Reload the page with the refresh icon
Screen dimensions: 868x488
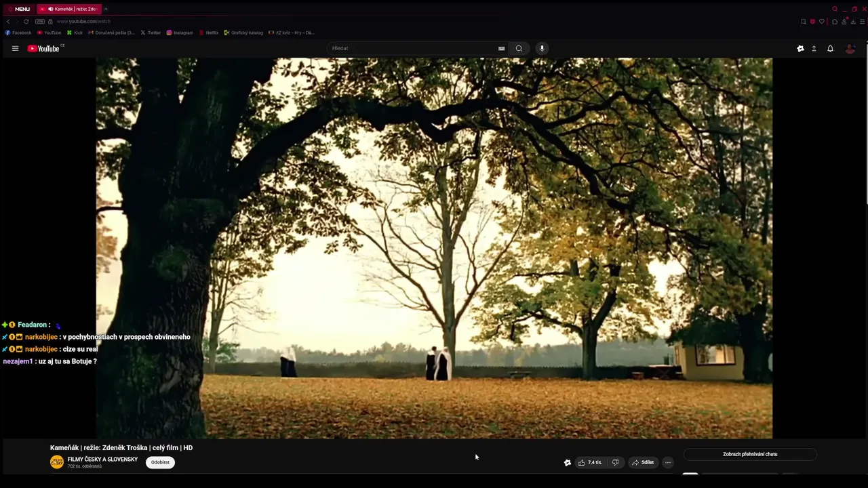coord(26,22)
